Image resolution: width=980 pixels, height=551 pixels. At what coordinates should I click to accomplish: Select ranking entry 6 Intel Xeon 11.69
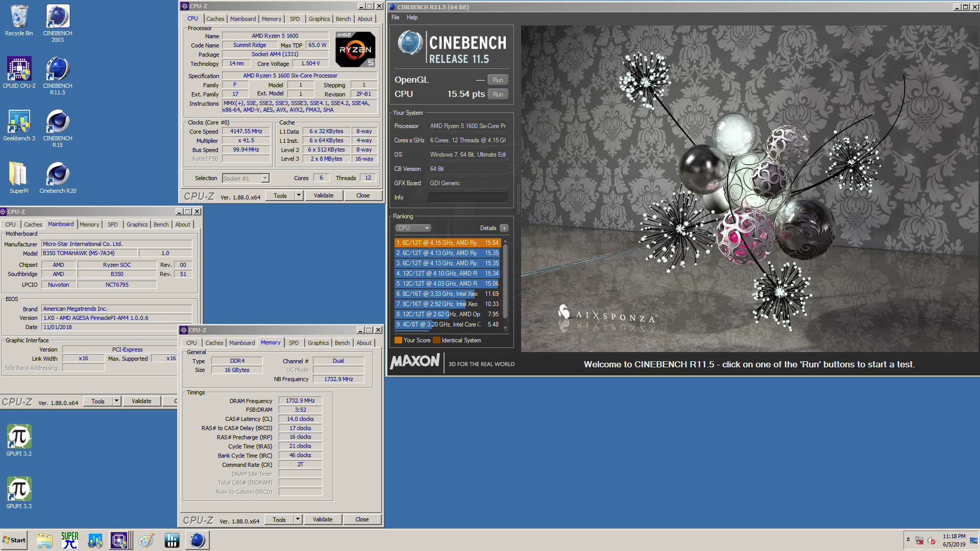(x=448, y=294)
